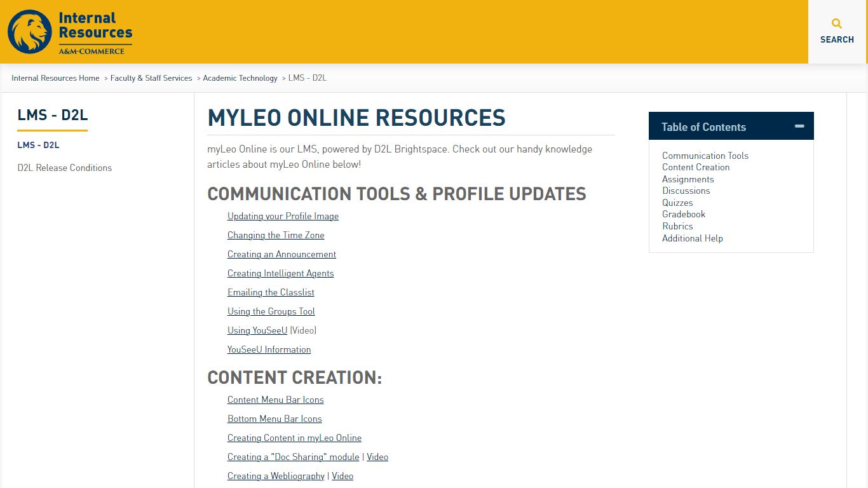Open Academic Technology breadcrumb
Viewport: 868px width, 488px height.
(x=240, y=78)
